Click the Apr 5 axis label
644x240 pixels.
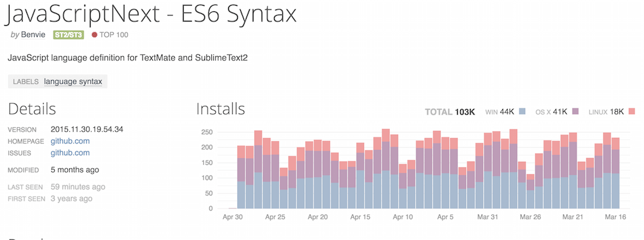(446, 217)
